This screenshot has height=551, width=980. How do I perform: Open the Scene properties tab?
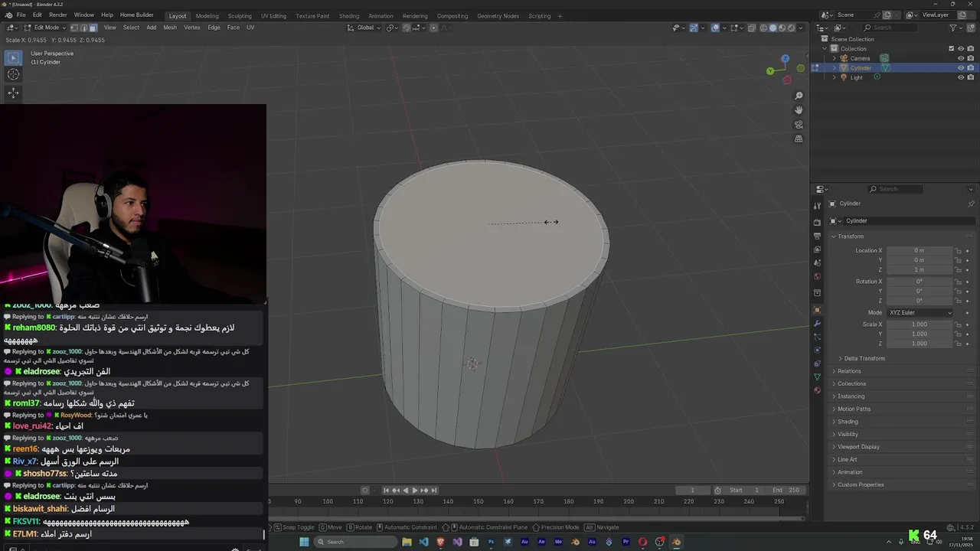click(817, 262)
